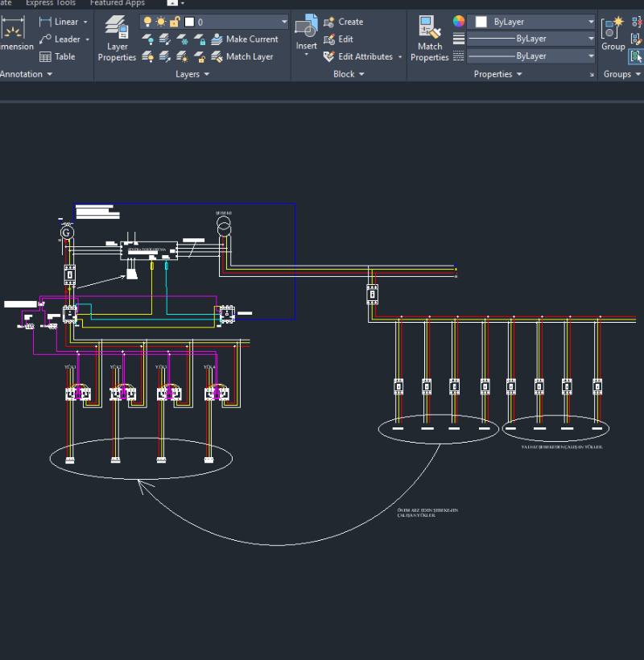Switch to the Featured Apps tab
This screenshot has width=644, height=660.
[x=118, y=3]
